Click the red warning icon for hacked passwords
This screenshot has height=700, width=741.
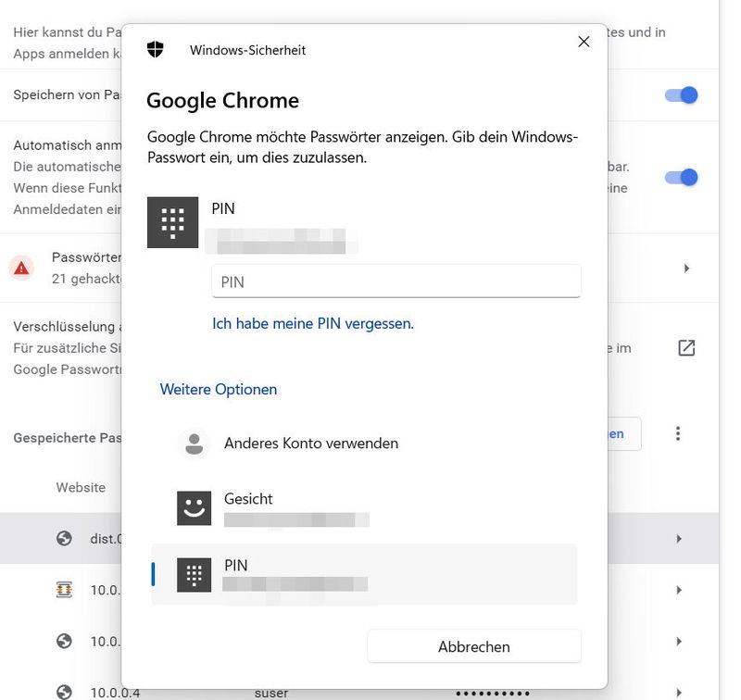click(x=21, y=269)
